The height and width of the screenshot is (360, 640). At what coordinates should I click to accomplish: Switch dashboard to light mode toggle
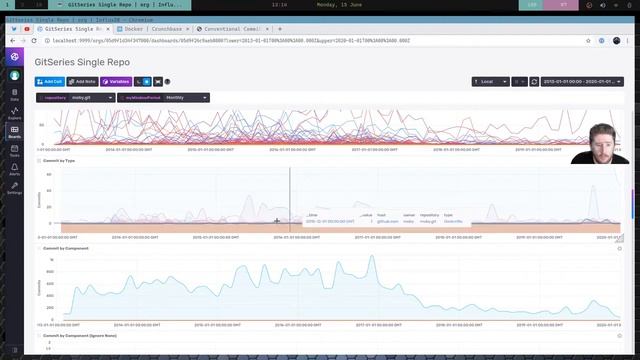(147, 82)
